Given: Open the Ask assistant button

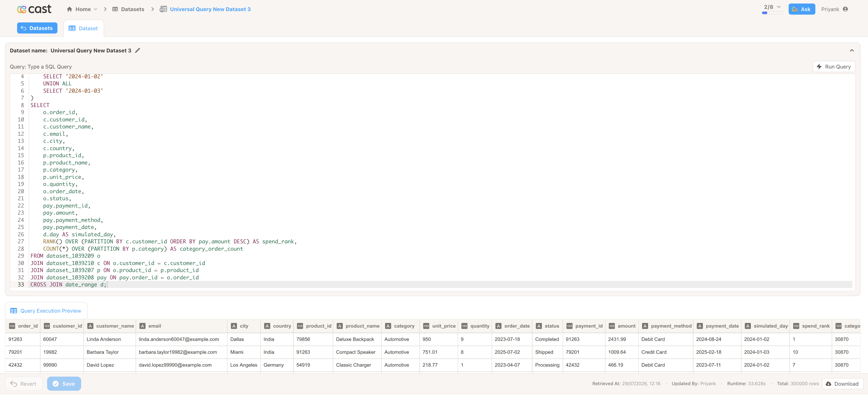Looking at the screenshot, I should (x=802, y=9).
